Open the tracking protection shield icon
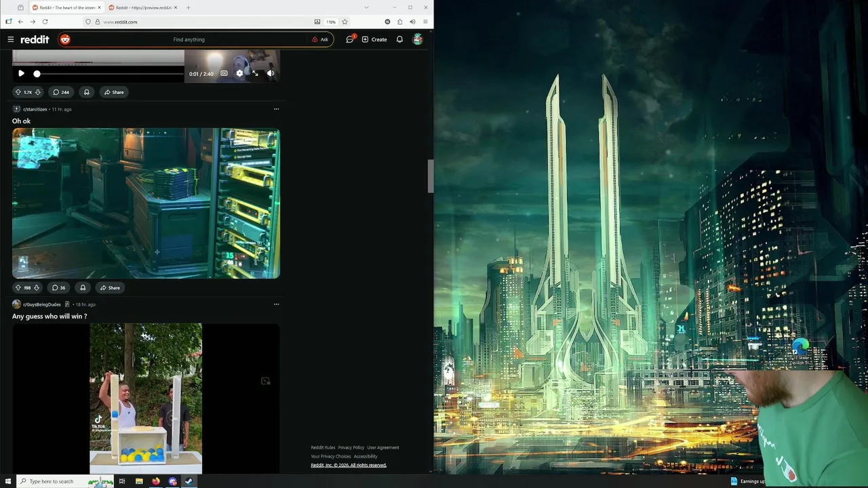Viewport: 868px width, 488px height. pyautogui.click(x=88, y=22)
